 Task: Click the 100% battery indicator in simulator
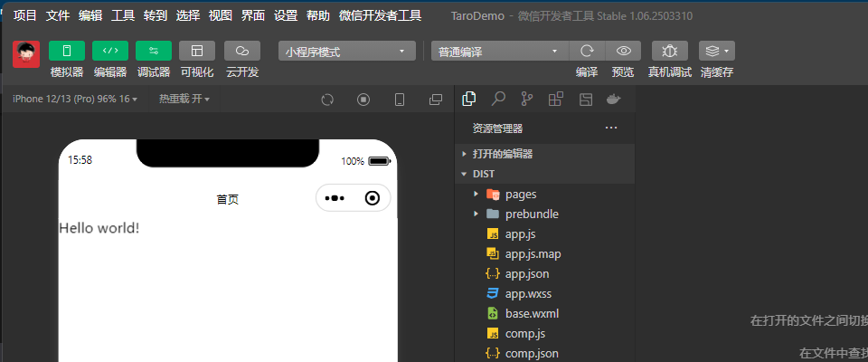(366, 161)
